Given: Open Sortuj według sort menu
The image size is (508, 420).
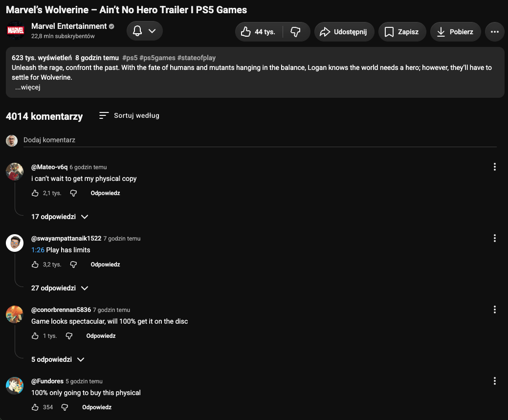Looking at the screenshot, I should click(129, 115).
